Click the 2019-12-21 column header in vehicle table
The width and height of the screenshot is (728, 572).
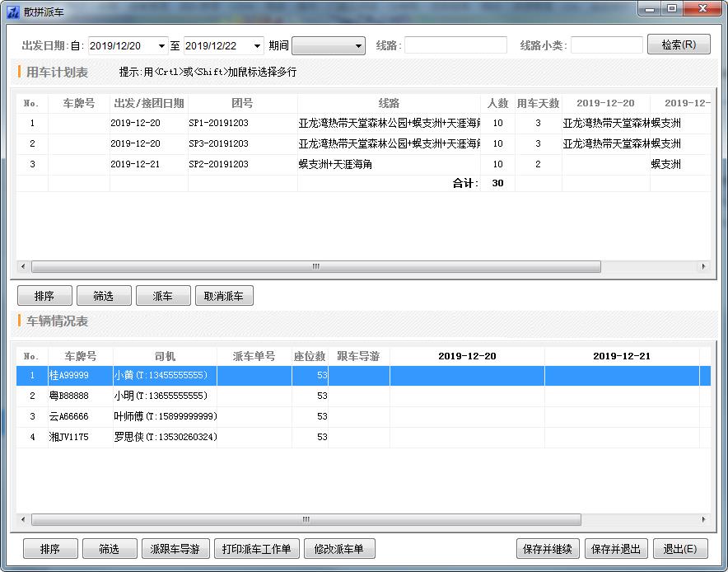pos(622,356)
